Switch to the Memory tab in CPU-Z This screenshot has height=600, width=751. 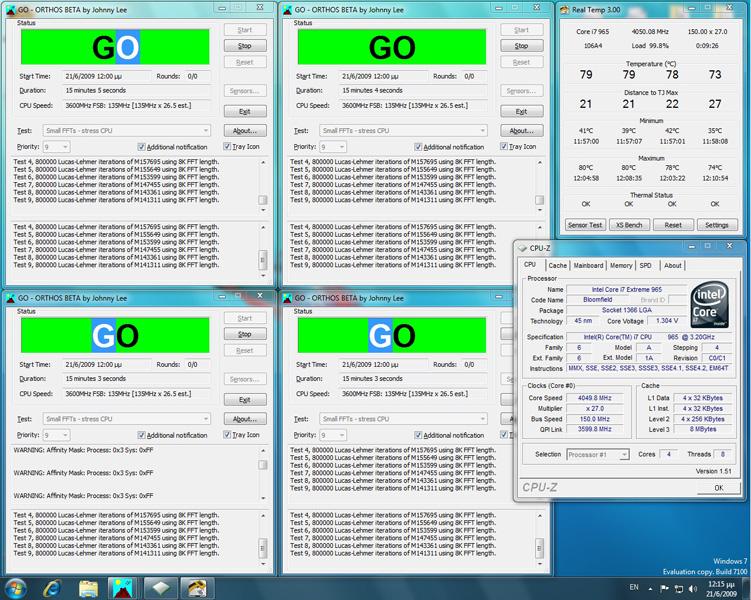(621, 265)
